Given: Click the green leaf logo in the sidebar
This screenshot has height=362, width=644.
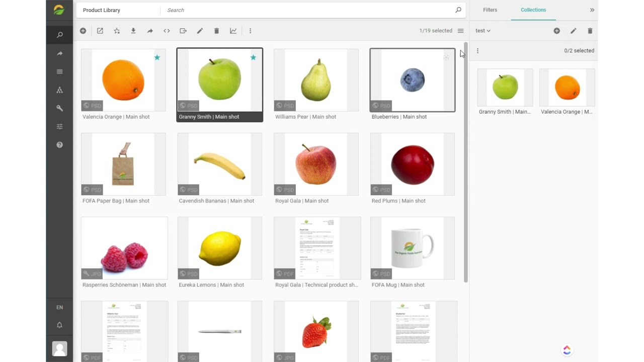Looking at the screenshot, I should [x=59, y=10].
